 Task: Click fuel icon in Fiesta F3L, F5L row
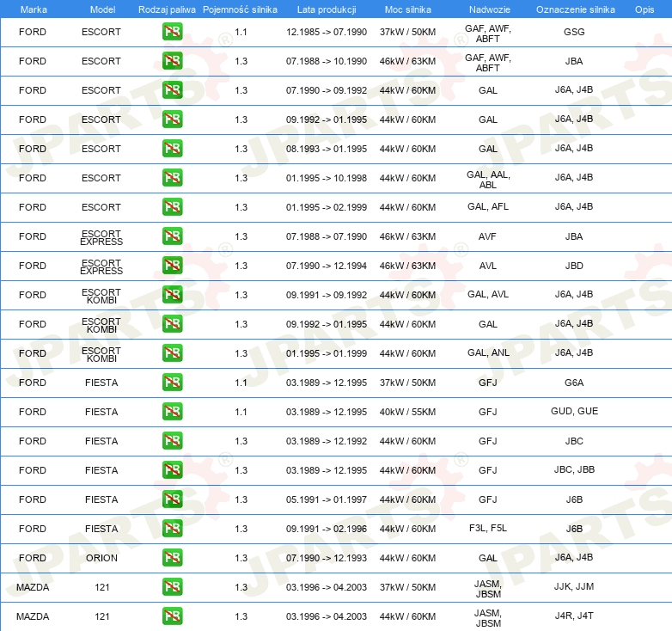172,528
